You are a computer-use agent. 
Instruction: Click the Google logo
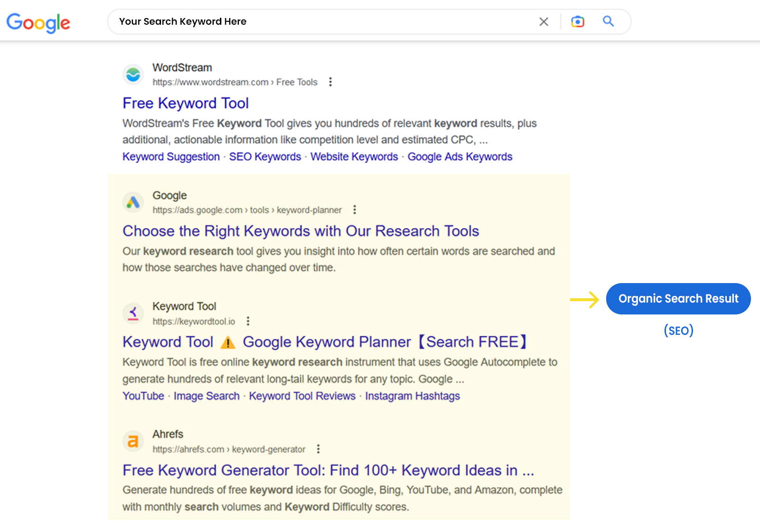click(x=38, y=23)
